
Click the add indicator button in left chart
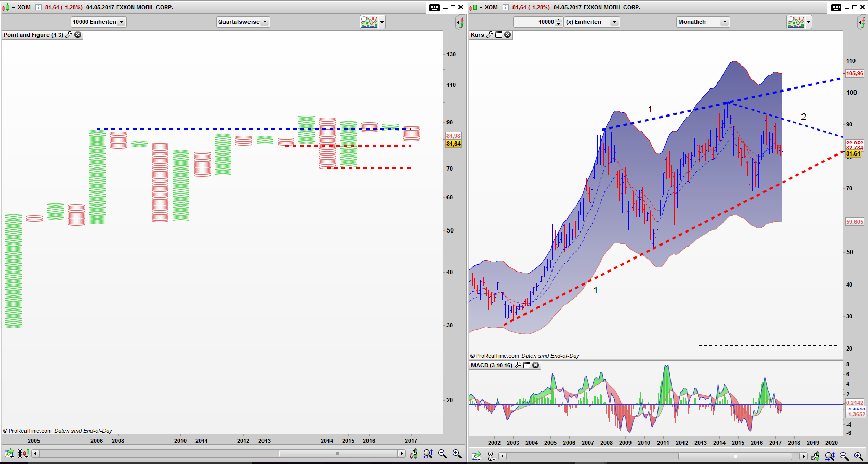pyautogui.click(x=369, y=22)
